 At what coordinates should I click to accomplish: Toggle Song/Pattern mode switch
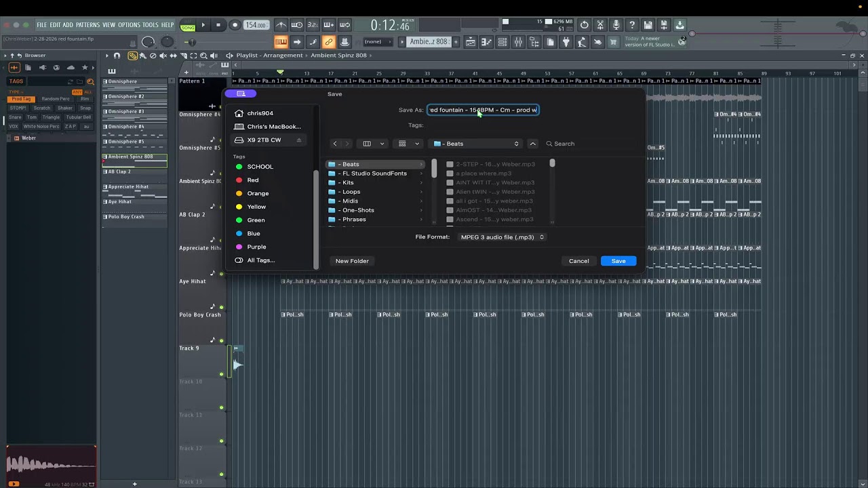click(188, 26)
